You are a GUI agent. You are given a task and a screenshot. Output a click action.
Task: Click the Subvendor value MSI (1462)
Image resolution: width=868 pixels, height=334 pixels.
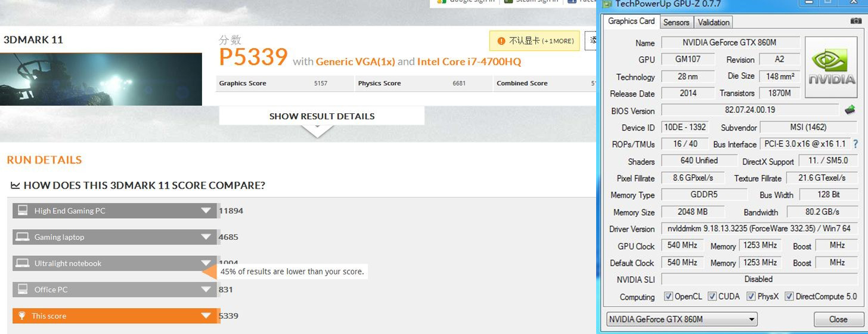click(x=808, y=127)
